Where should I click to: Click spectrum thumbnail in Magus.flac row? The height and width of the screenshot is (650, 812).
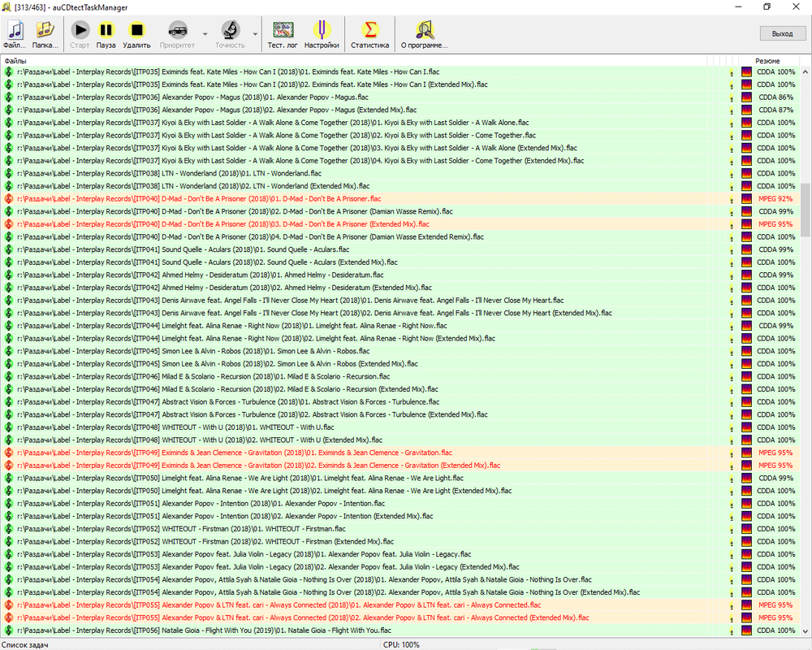pos(746,97)
